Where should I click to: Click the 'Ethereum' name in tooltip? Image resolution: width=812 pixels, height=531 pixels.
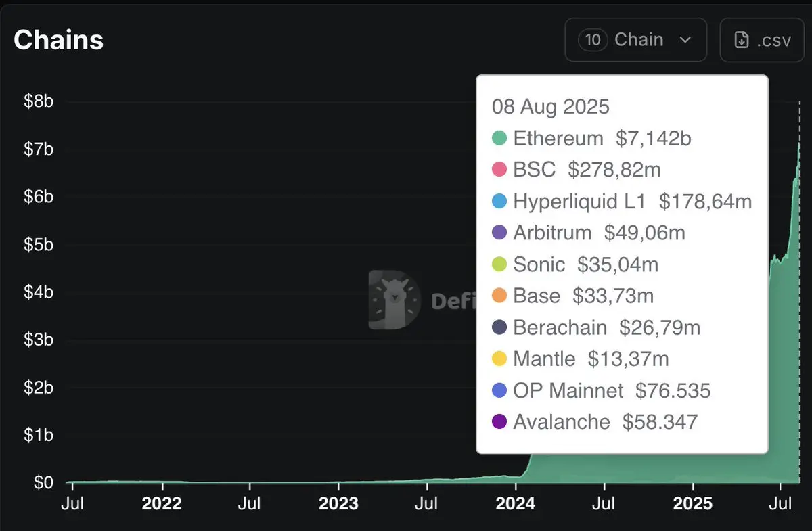[x=558, y=139]
